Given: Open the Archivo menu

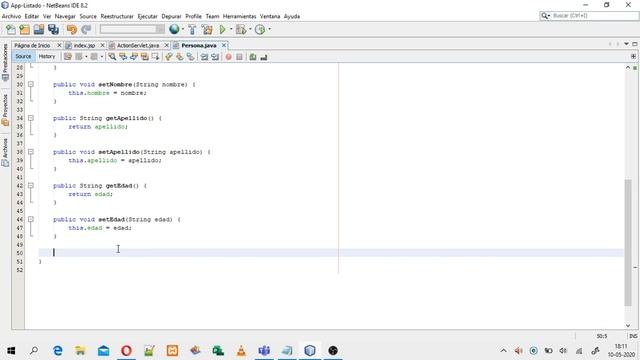Looking at the screenshot, I should 11,16.
